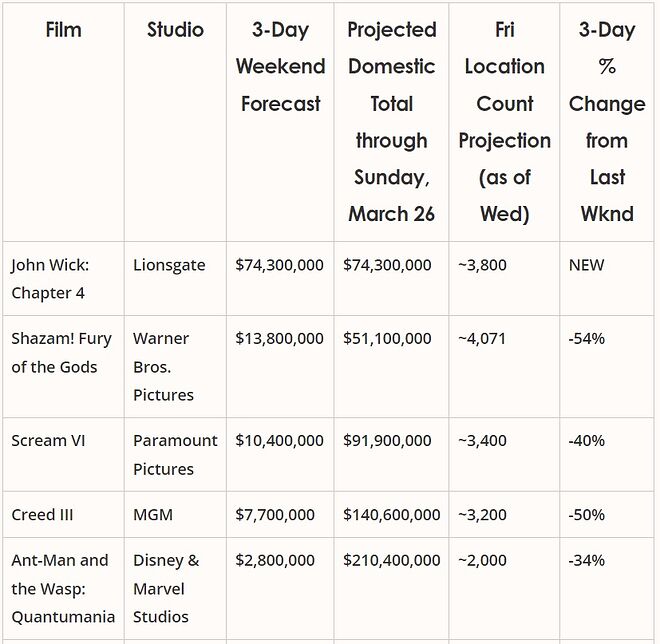Click the Projected Domestic Total header

pos(391,122)
